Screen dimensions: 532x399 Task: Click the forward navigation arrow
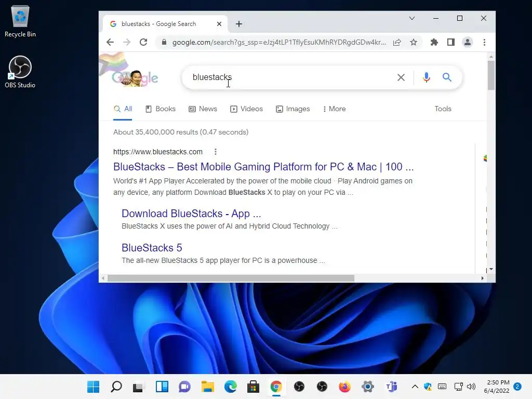click(127, 42)
